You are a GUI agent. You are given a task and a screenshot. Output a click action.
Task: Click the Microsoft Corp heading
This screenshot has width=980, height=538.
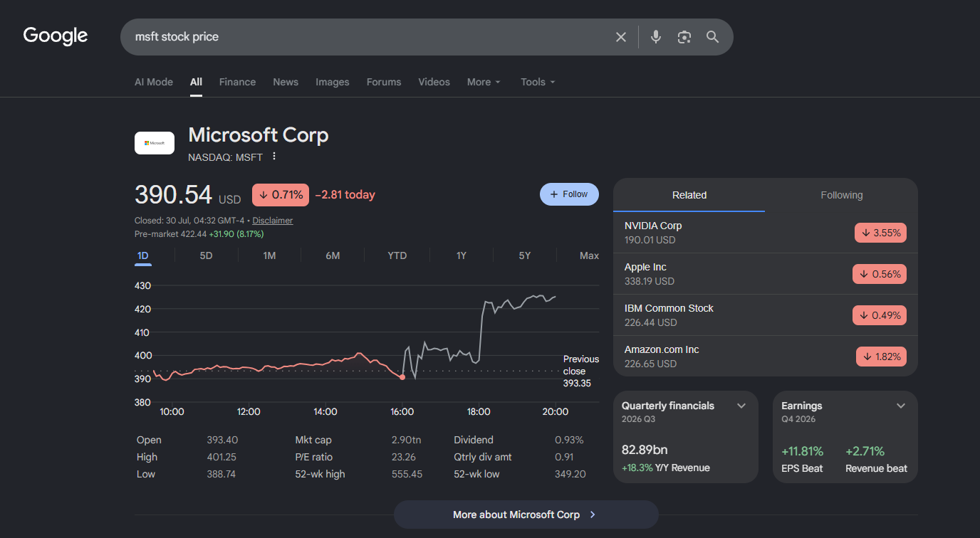coord(259,135)
